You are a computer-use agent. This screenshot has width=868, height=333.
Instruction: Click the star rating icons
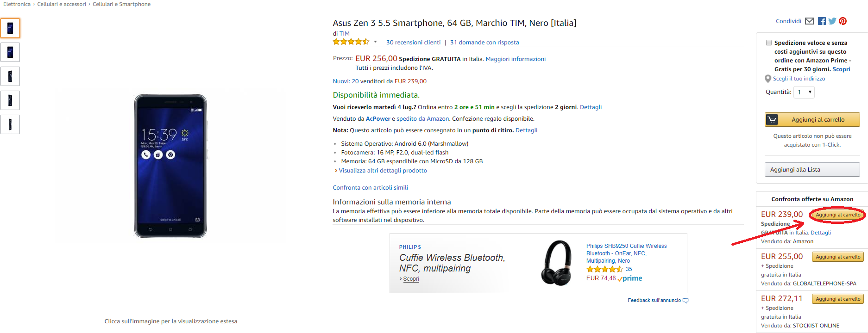[351, 42]
